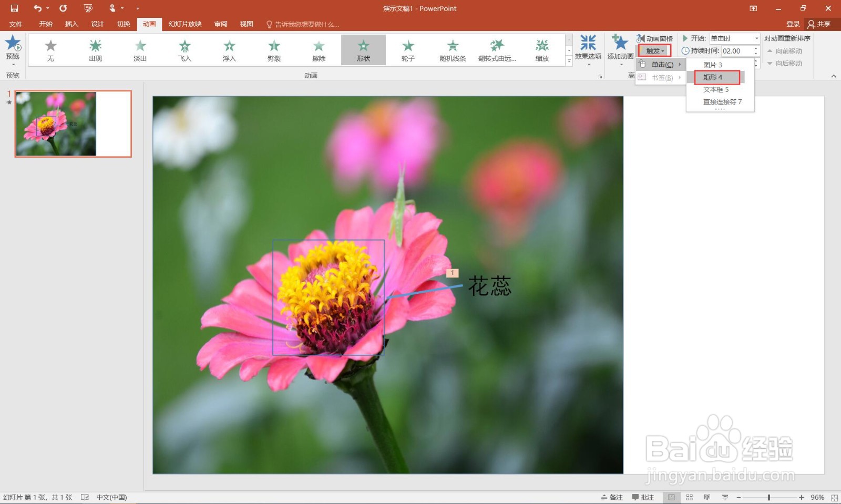The width and height of the screenshot is (841, 504).
Task: Switch to the 视图 view tab
Action: 247,24
